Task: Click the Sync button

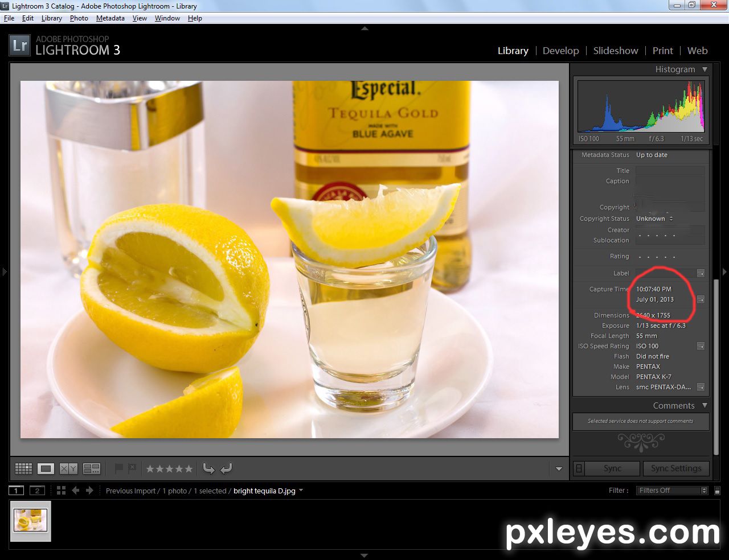Action: pyautogui.click(x=612, y=468)
